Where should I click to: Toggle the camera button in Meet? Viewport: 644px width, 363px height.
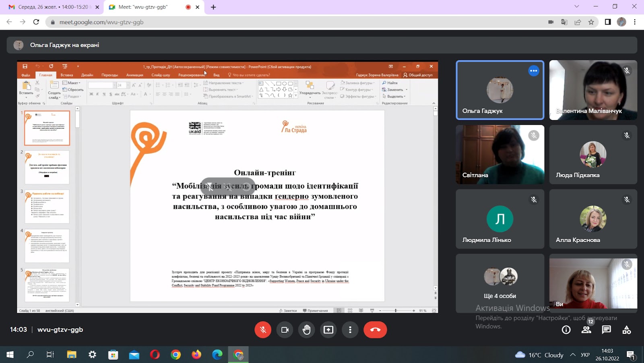pyautogui.click(x=285, y=330)
